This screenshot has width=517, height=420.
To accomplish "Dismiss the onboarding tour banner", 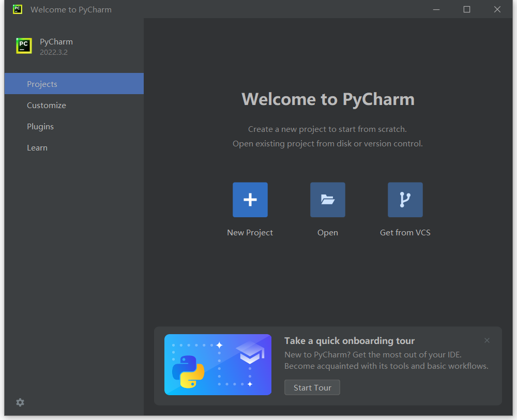I will (x=486, y=340).
